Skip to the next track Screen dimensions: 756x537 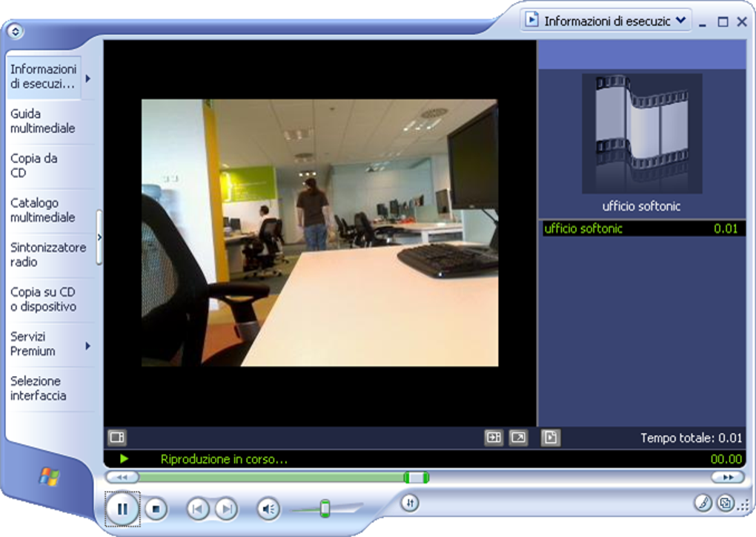tap(226, 509)
